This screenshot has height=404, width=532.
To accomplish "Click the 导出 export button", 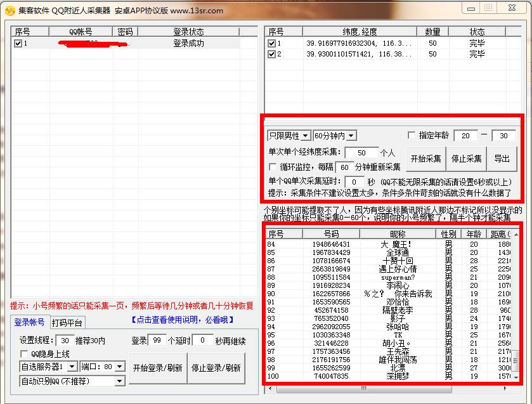I will tap(502, 159).
